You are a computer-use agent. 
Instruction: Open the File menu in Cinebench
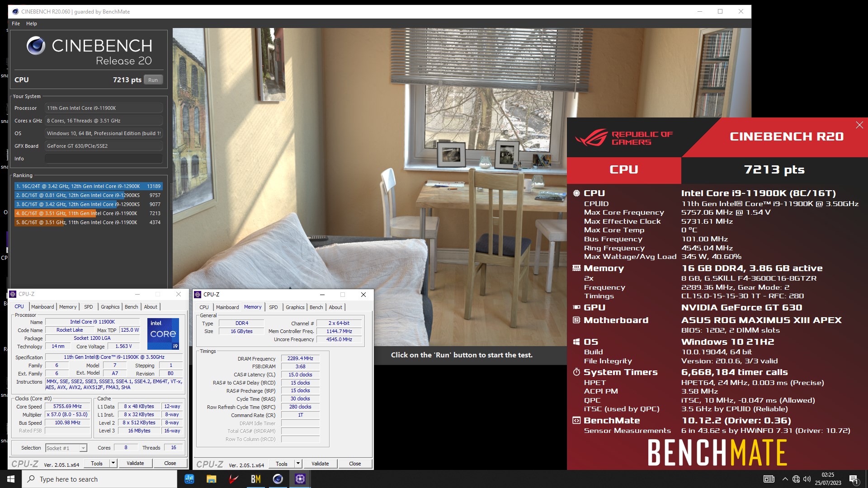(x=16, y=23)
